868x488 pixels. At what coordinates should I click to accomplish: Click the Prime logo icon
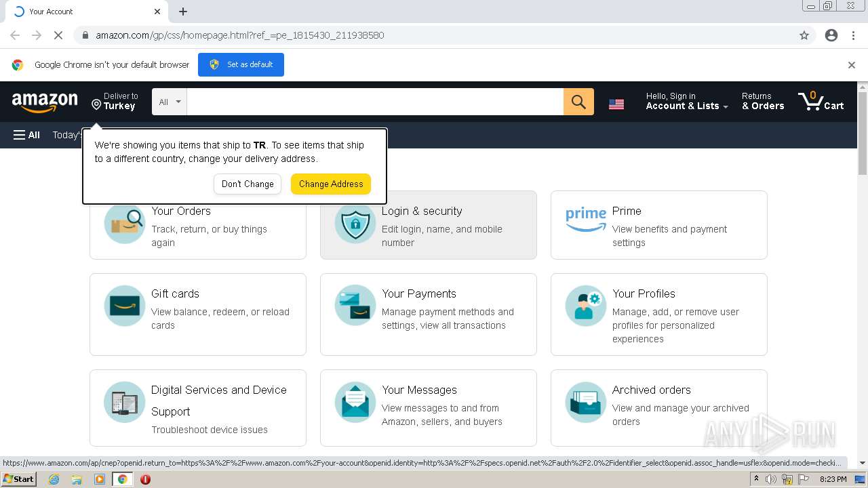(x=586, y=220)
